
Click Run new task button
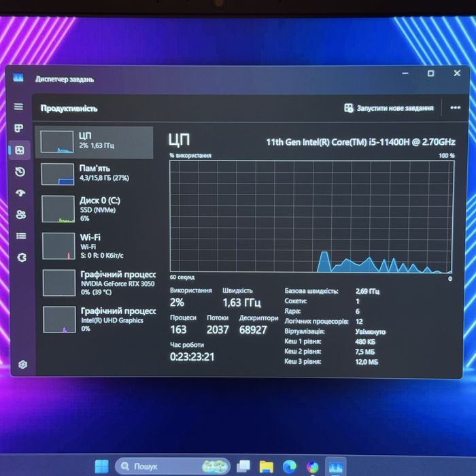coord(389,108)
